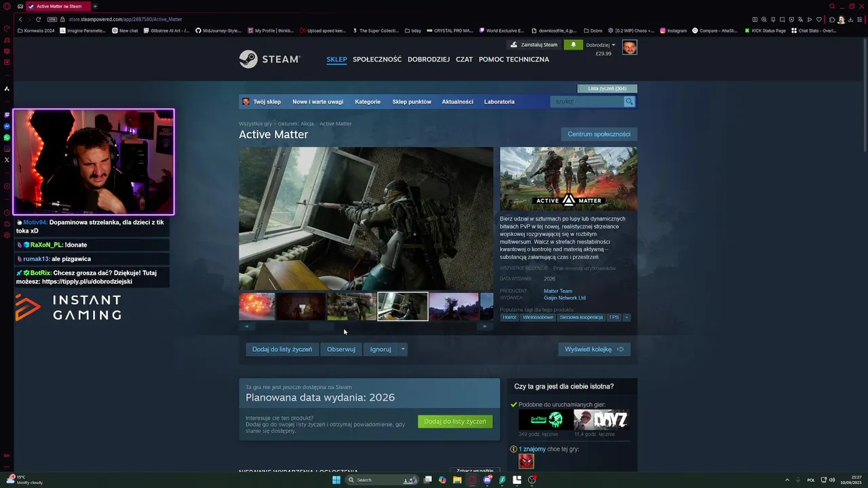Open CZAT in the Steam header
868x488 pixels.
coord(465,60)
